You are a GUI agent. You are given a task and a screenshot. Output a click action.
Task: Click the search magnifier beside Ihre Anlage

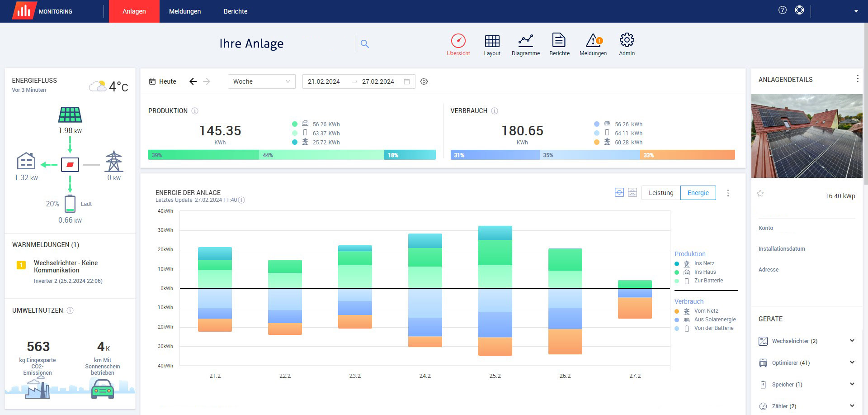[365, 44]
